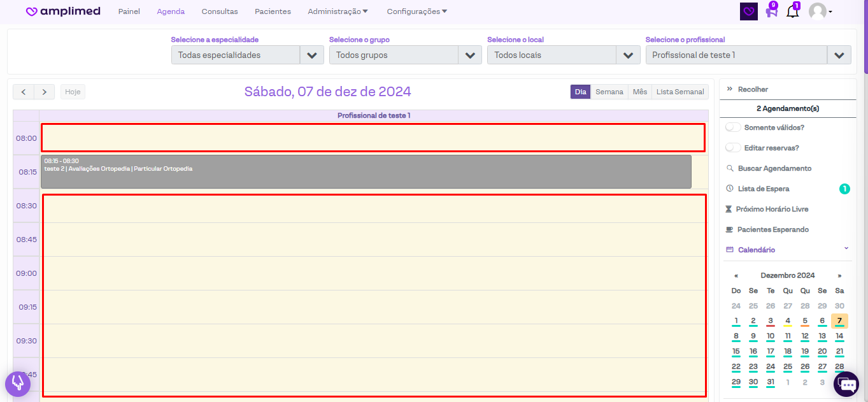
Task: Click Próximo Horário Livre hourglass icon
Action: coord(729,209)
